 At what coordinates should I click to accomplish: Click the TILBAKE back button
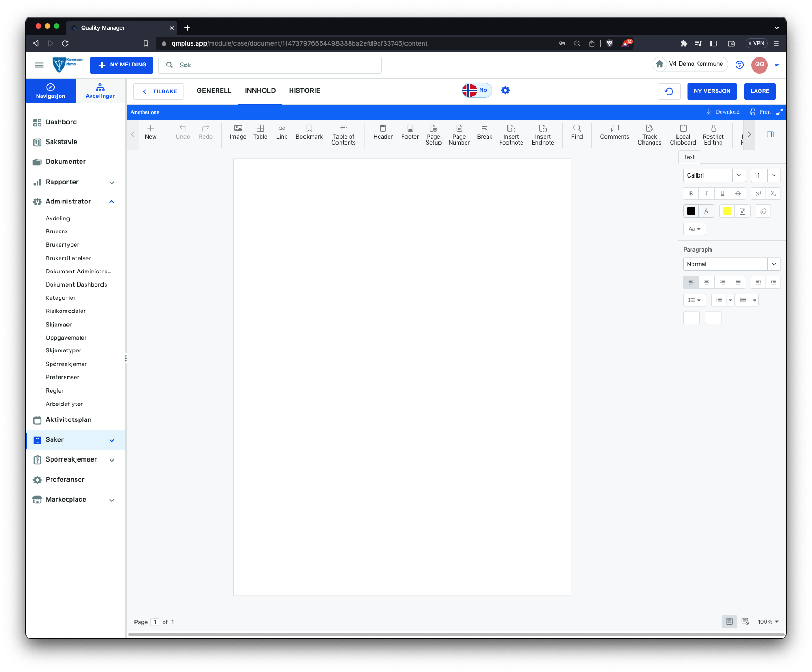[x=159, y=92]
